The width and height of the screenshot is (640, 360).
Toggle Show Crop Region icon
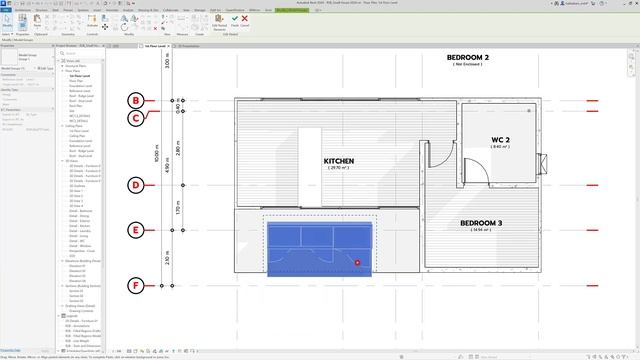(x=161, y=351)
